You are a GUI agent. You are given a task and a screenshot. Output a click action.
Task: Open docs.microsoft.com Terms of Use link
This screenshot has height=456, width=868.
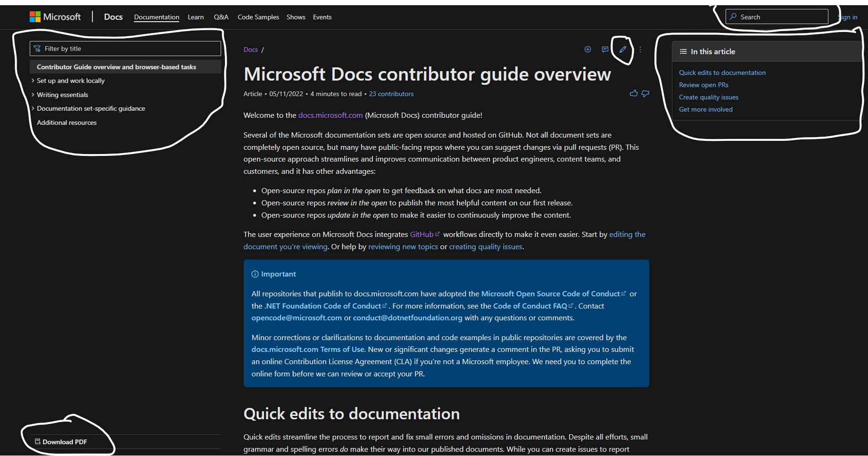[x=308, y=349]
